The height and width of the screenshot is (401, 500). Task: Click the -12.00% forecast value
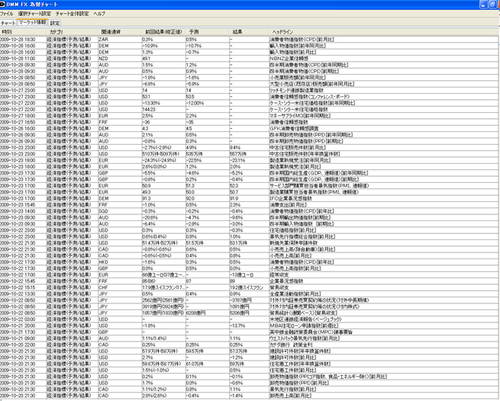[195, 103]
